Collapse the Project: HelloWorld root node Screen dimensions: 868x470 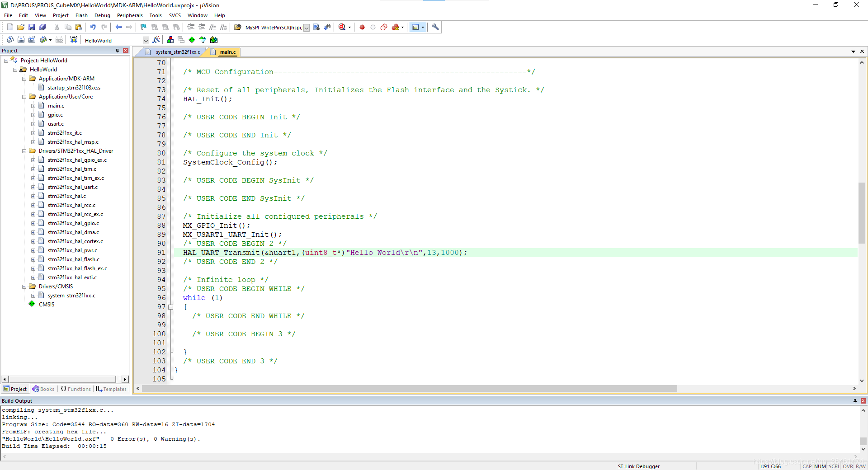coord(6,61)
